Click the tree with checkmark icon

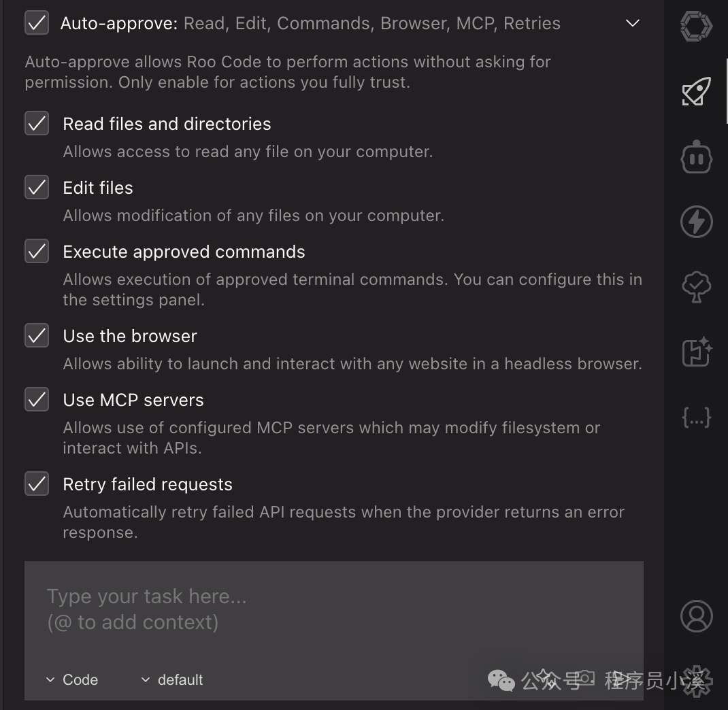coord(696,287)
